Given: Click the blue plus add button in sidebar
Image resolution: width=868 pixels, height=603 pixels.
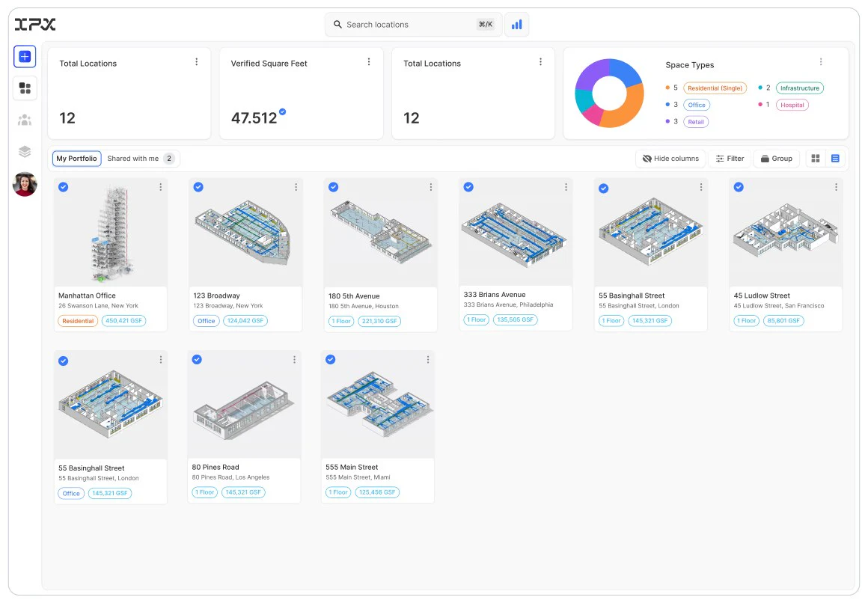Looking at the screenshot, I should pos(25,56).
